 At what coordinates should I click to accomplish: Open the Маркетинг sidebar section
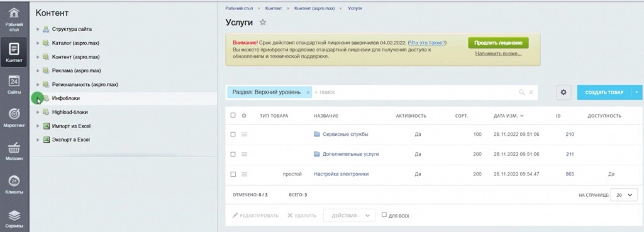14,118
